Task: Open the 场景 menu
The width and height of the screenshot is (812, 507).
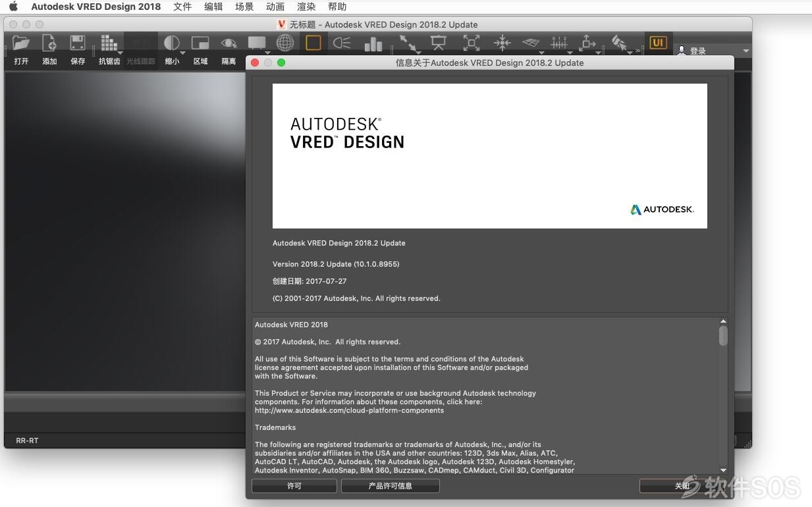Action: tap(244, 7)
